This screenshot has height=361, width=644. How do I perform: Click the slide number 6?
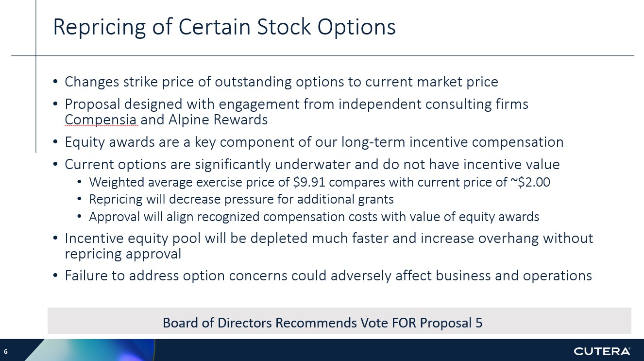pos(6,351)
